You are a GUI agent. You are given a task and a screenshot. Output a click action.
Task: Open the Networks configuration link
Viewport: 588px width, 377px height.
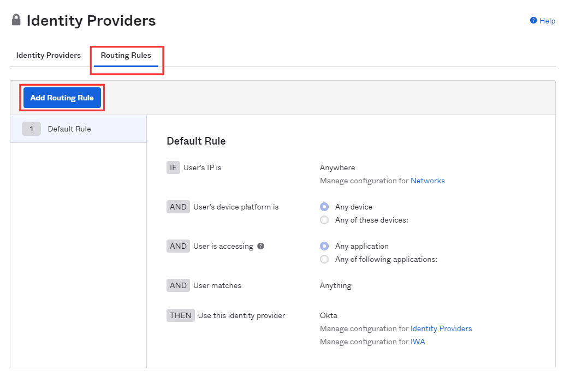click(x=427, y=181)
